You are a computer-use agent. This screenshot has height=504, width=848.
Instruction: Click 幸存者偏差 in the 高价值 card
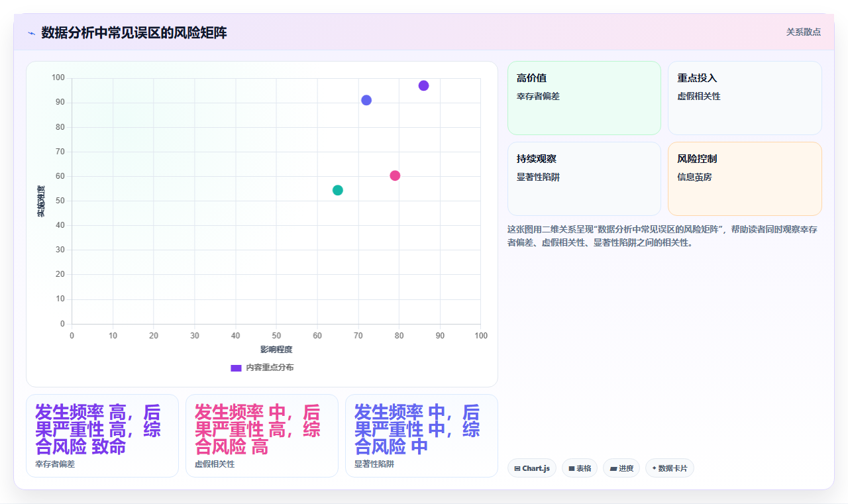(x=539, y=96)
